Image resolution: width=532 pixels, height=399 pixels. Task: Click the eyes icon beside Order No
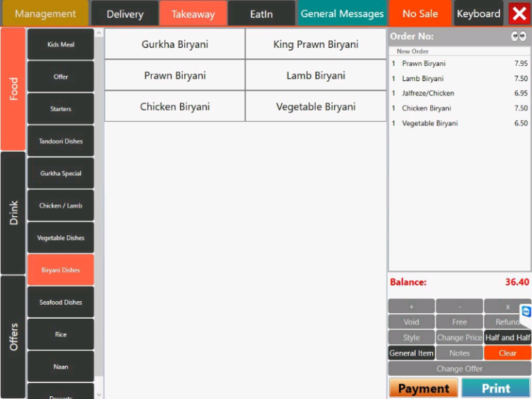click(x=518, y=37)
